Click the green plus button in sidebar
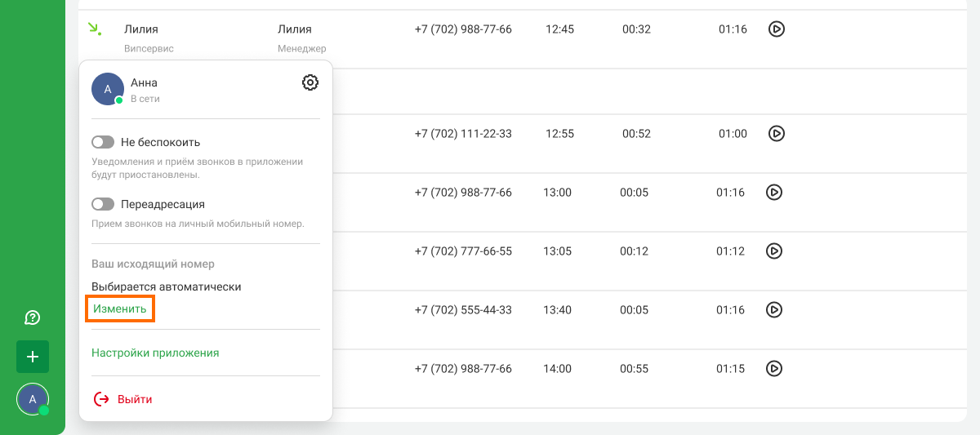This screenshot has height=435, width=980. [x=33, y=357]
